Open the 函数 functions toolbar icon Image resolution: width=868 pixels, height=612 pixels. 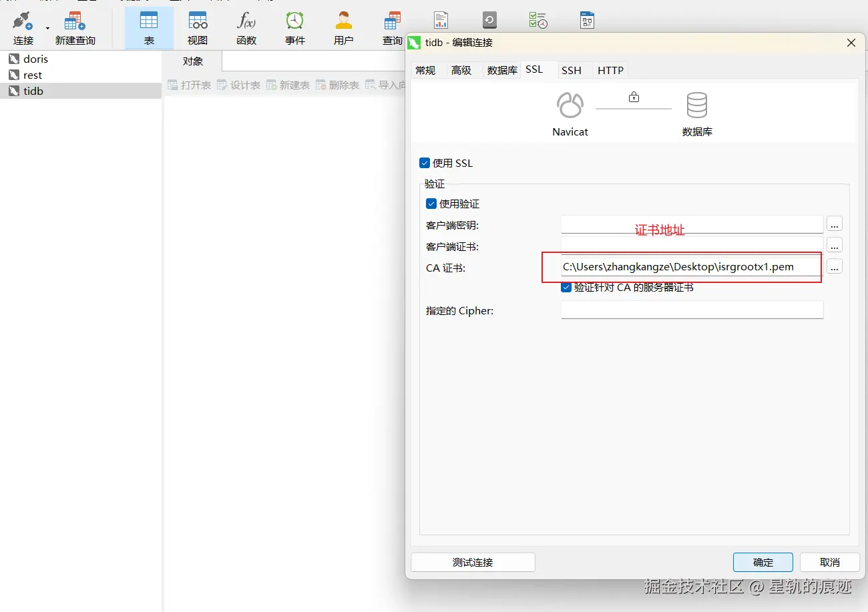click(x=246, y=28)
